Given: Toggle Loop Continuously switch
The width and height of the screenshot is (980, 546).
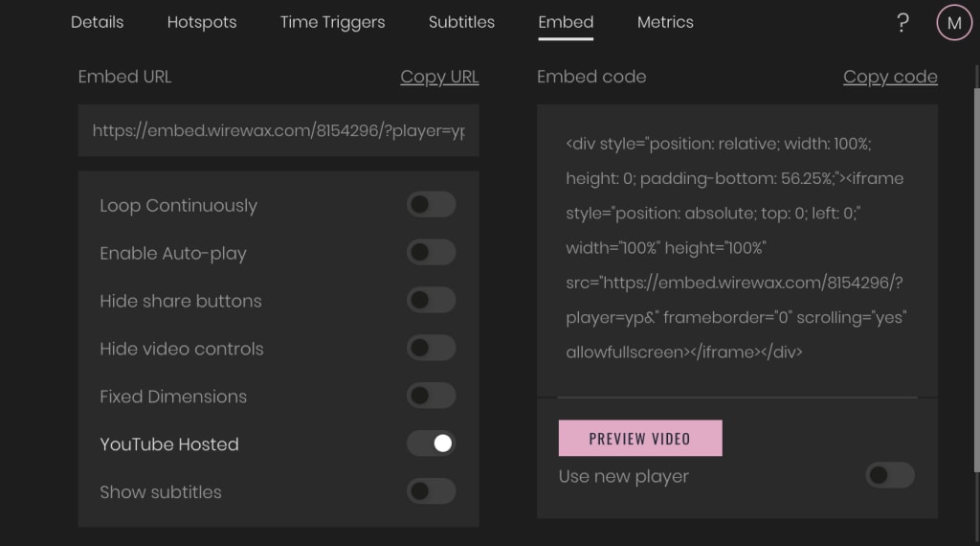Looking at the screenshot, I should [432, 205].
